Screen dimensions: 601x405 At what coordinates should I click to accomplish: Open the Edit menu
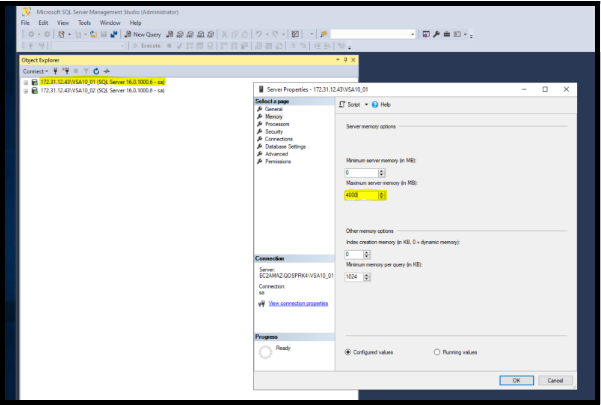click(x=43, y=23)
